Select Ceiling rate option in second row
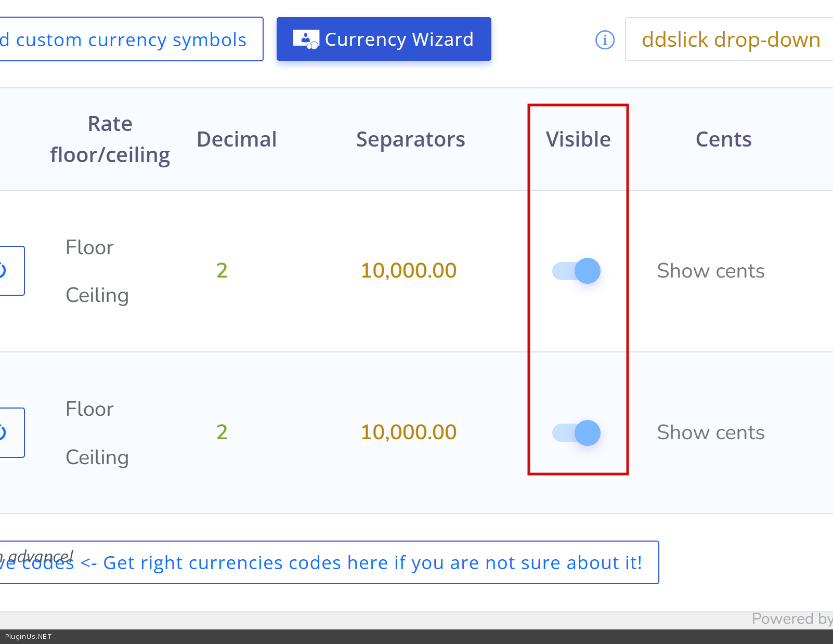Viewport: 833px width, 644px height. (97, 457)
